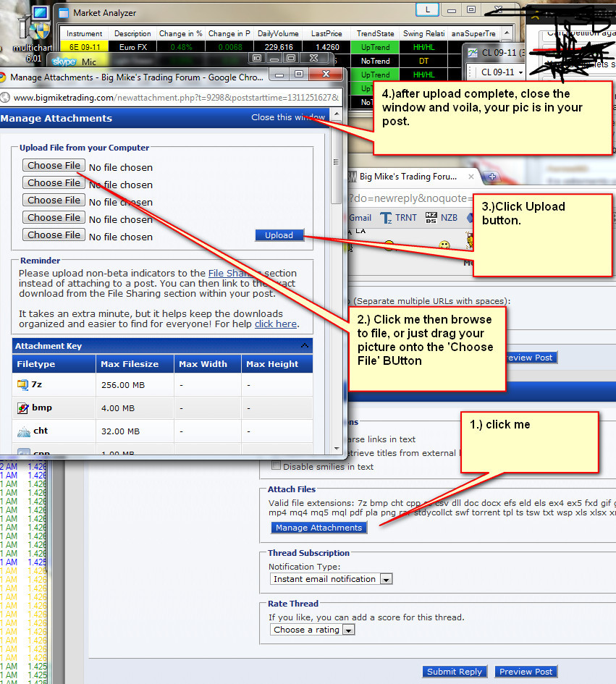Click the DT cell in Swing Relation column
Image resolution: width=616 pixels, height=684 pixels.
[x=423, y=61]
